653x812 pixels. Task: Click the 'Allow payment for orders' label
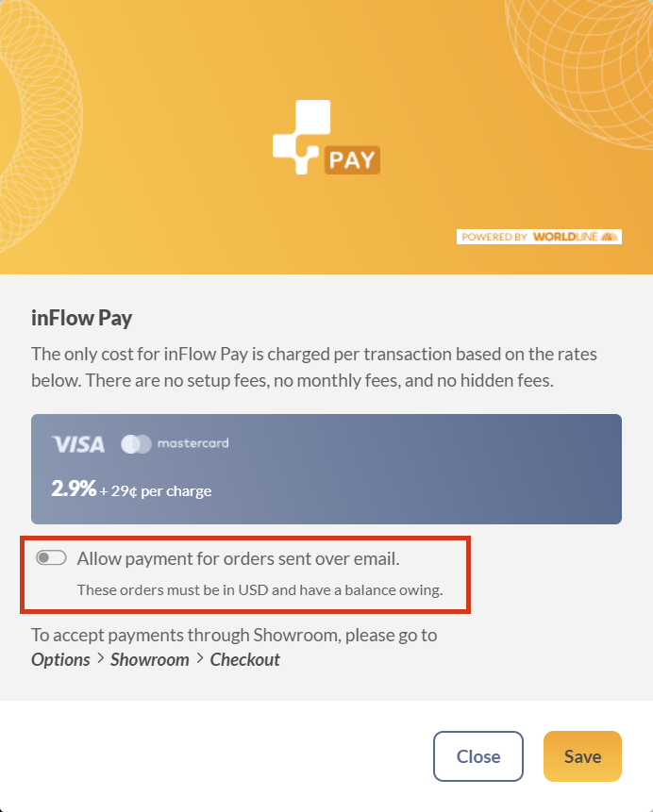(239, 558)
